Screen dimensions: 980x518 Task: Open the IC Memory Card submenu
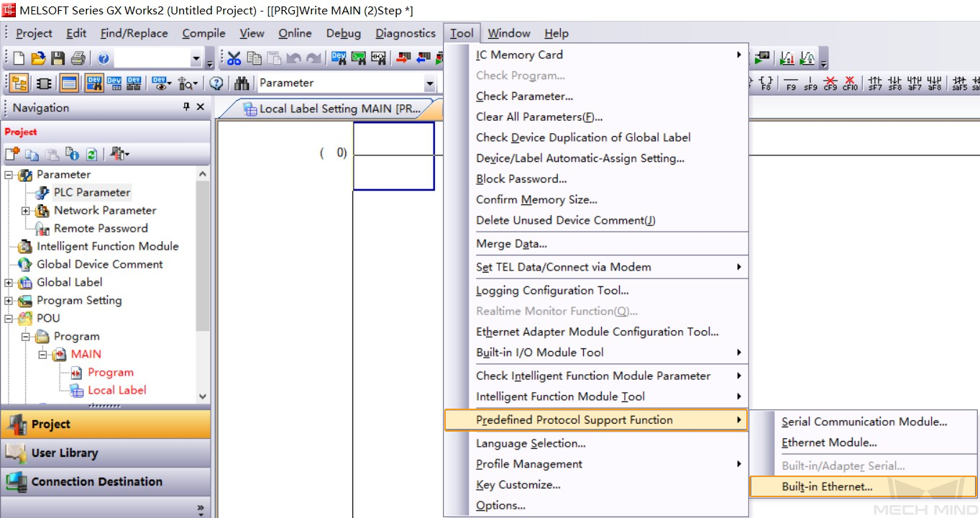pos(596,55)
